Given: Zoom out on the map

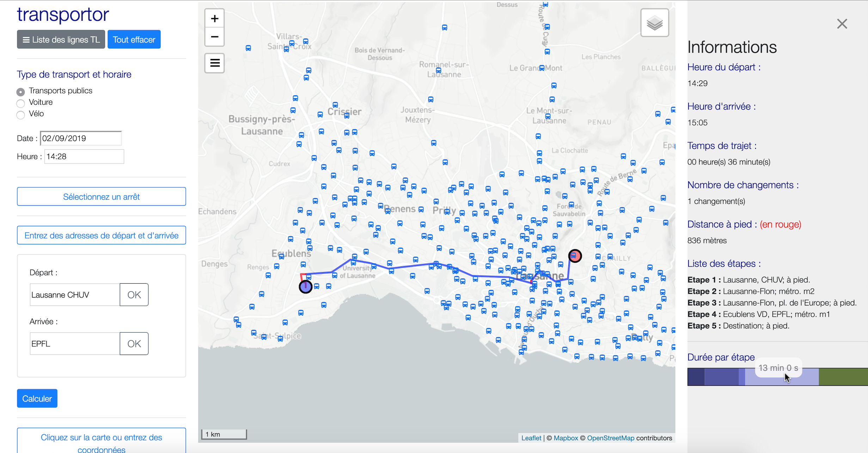Looking at the screenshot, I should [x=214, y=37].
